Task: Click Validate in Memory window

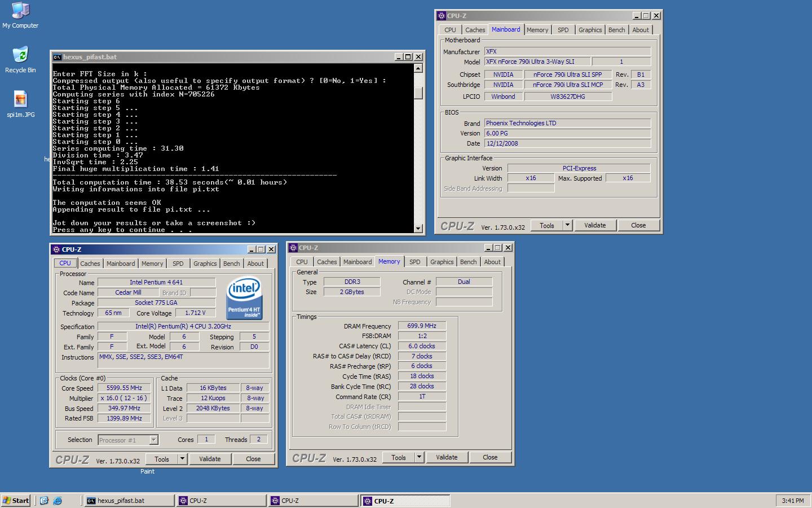Action: pyautogui.click(x=447, y=457)
